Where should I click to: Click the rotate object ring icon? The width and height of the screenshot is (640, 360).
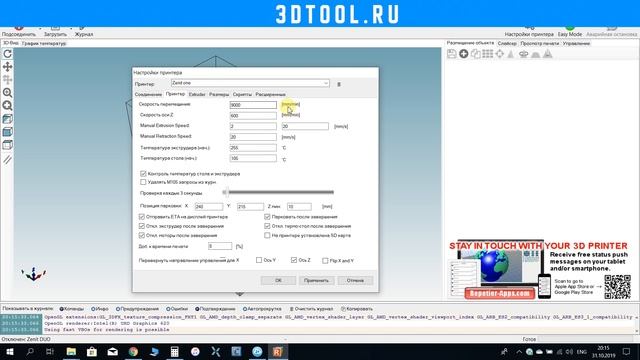(x=523, y=54)
